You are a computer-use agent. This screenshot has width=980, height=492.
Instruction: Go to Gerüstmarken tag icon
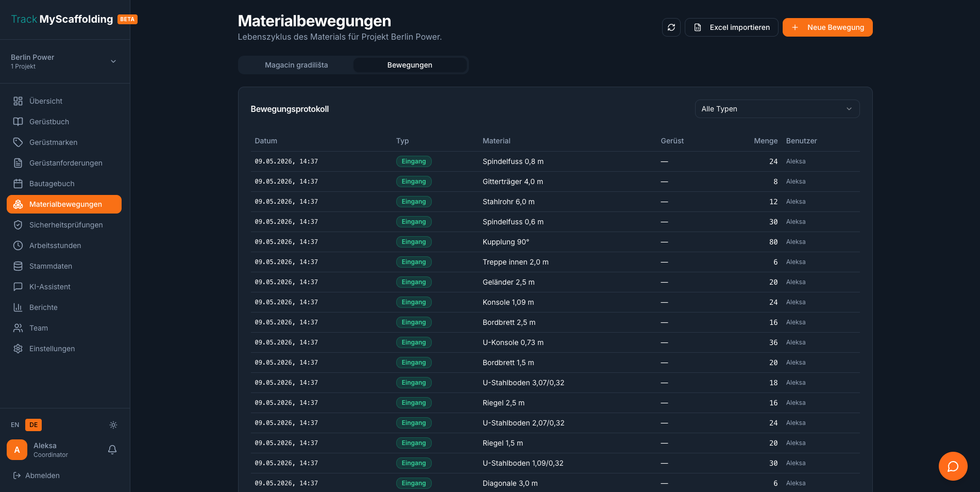pos(18,142)
